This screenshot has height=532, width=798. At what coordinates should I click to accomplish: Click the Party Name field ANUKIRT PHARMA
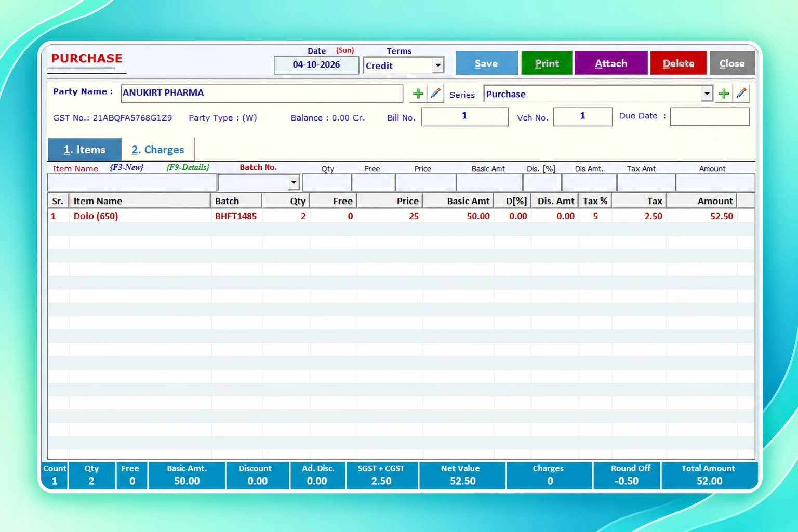coord(262,94)
